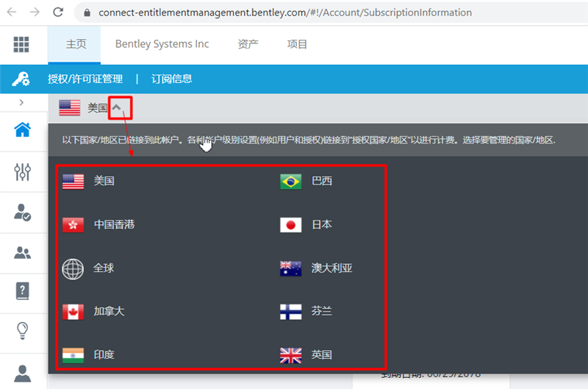588x389 pixels.
Task: Open the lightbulb ideas sidebar icon
Action: (23, 331)
